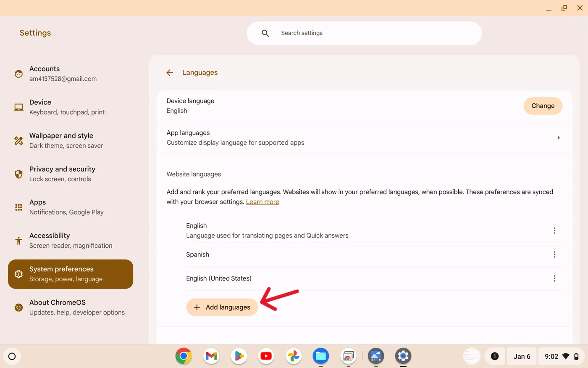Open the Gallery app shelf icon
The image size is (588, 368).
pos(376,356)
